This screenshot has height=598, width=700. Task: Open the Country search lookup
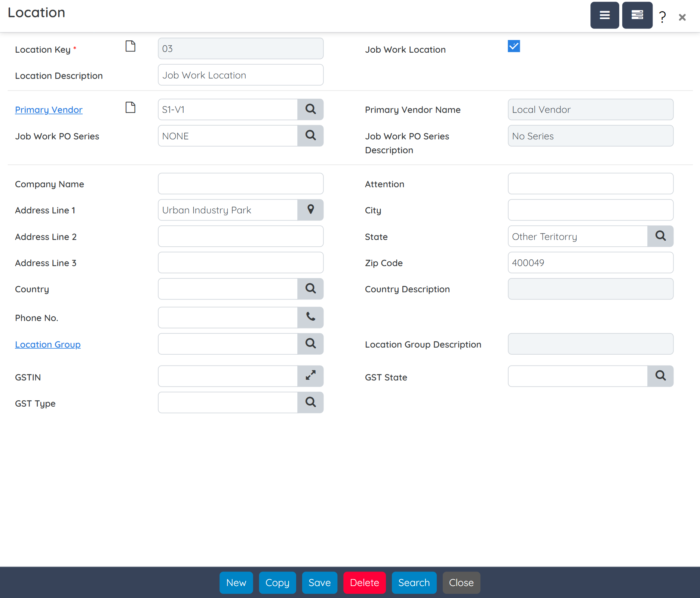[x=310, y=289]
